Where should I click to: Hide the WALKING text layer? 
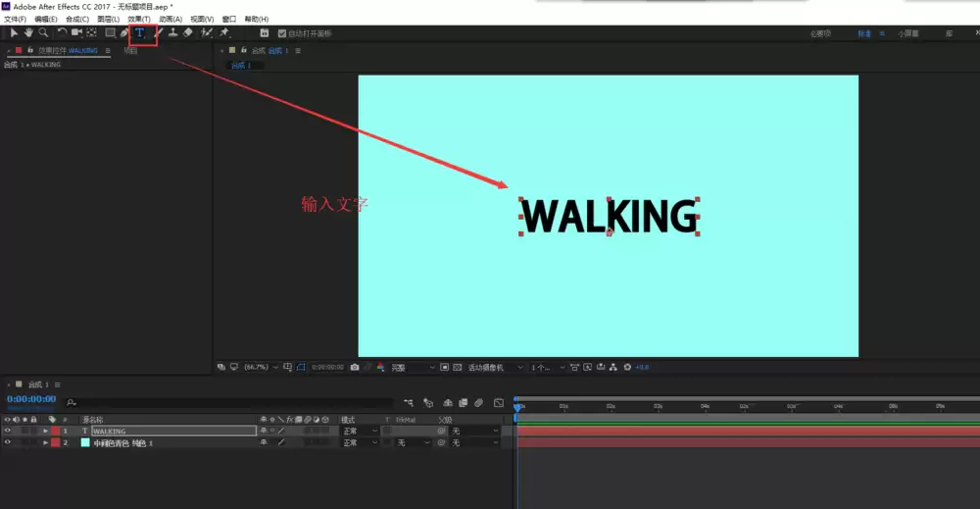(x=8, y=431)
